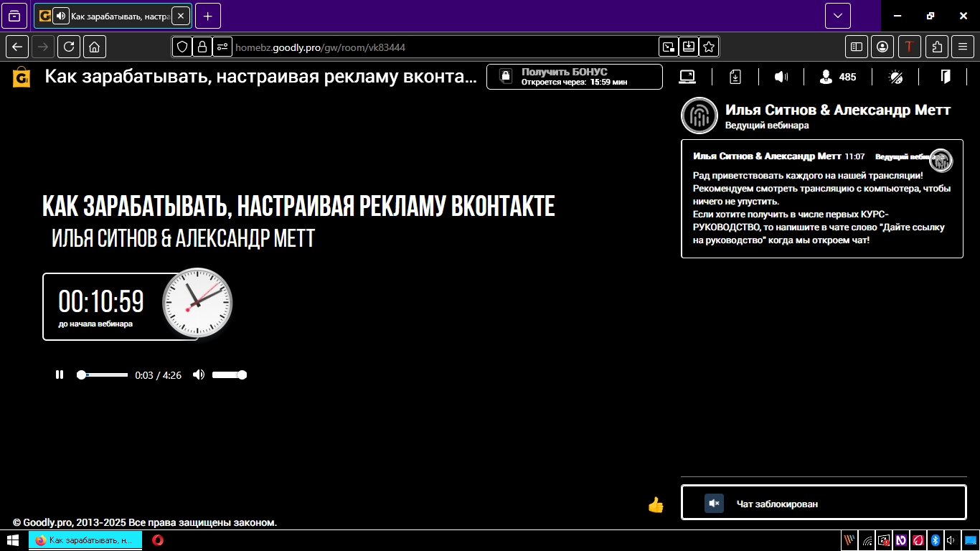The width and height of the screenshot is (980, 551).
Task: Pause the webinar video playback
Action: point(60,375)
